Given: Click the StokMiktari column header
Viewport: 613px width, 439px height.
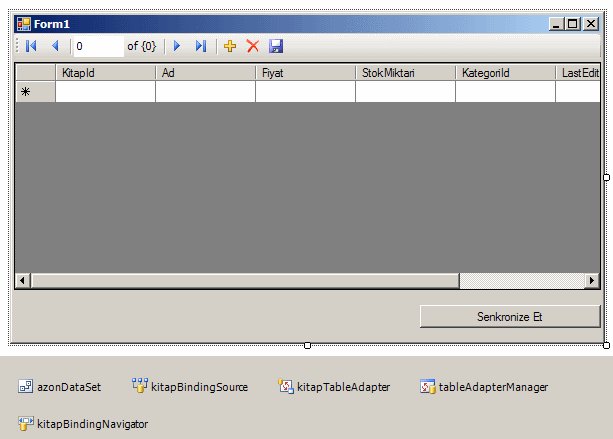Looking at the screenshot, I should tap(405, 72).
